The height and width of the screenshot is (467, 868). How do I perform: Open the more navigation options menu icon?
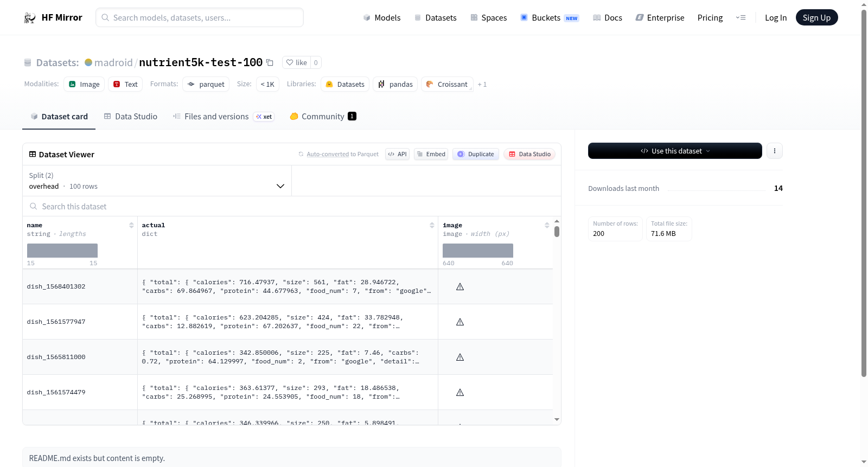coord(741,18)
